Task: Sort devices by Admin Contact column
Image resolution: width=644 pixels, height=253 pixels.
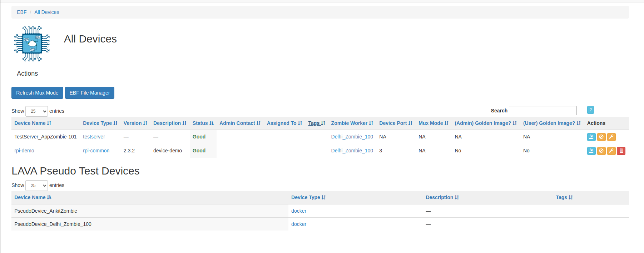Action: pos(240,123)
